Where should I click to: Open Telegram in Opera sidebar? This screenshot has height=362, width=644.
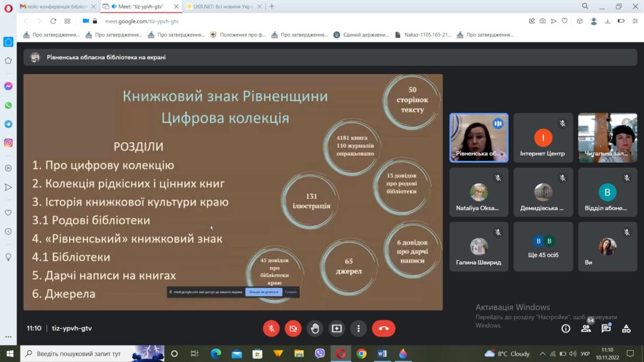(8, 124)
